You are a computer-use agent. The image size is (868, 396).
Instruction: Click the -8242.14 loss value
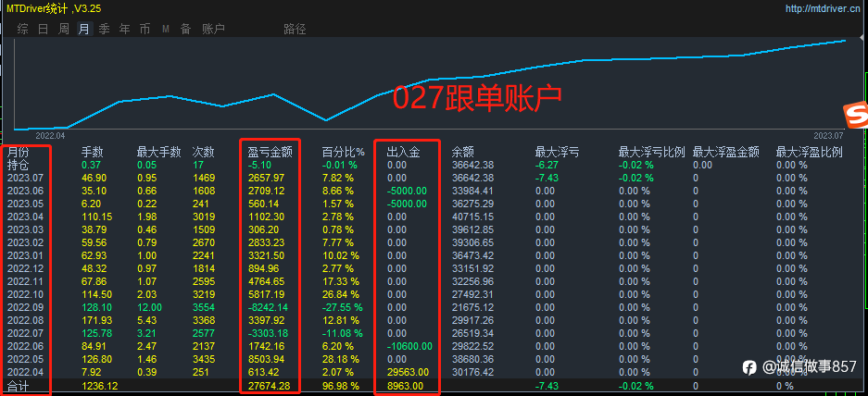pyautogui.click(x=269, y=307)
